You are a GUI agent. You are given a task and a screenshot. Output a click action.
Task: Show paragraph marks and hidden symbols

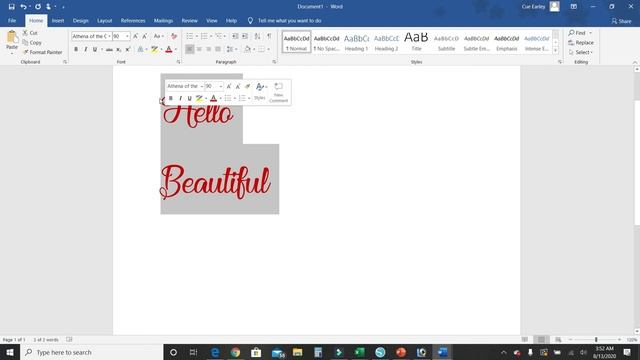(x=269, y=36)
